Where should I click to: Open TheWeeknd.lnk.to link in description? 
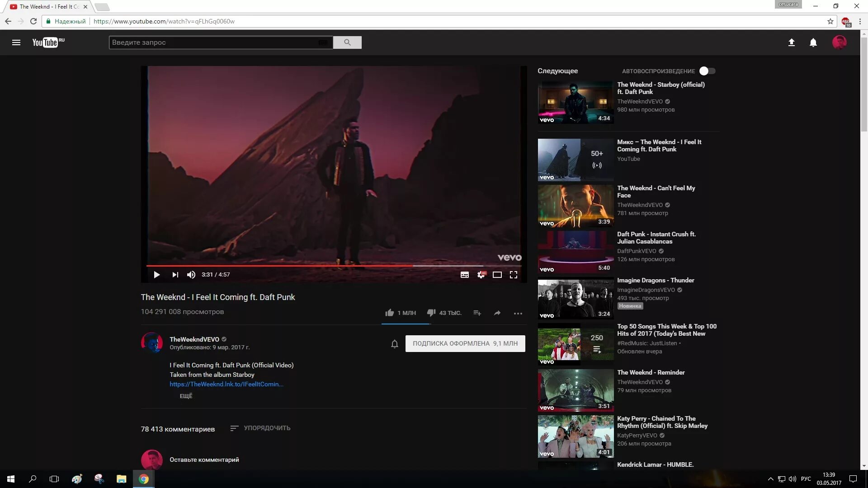coord(226,384)
